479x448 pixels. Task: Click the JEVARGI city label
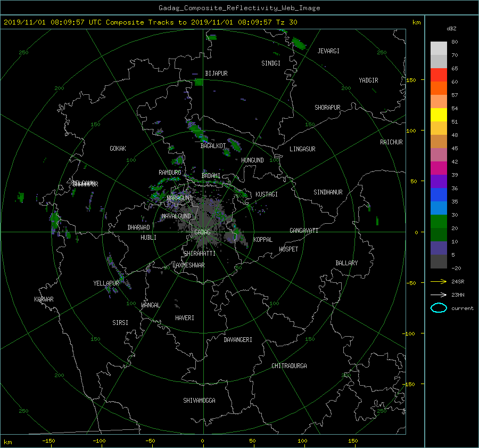(328, 51)
